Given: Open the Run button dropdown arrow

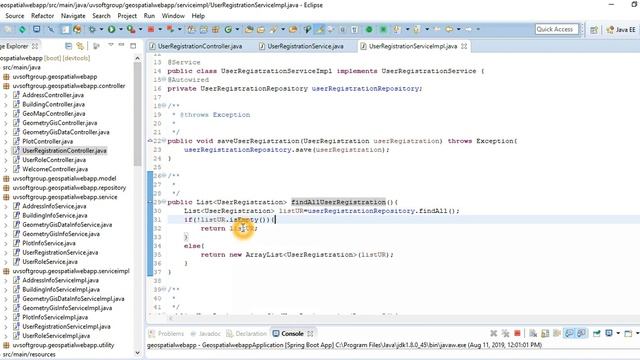Looking at the screenshot, I should pos(120,29).
